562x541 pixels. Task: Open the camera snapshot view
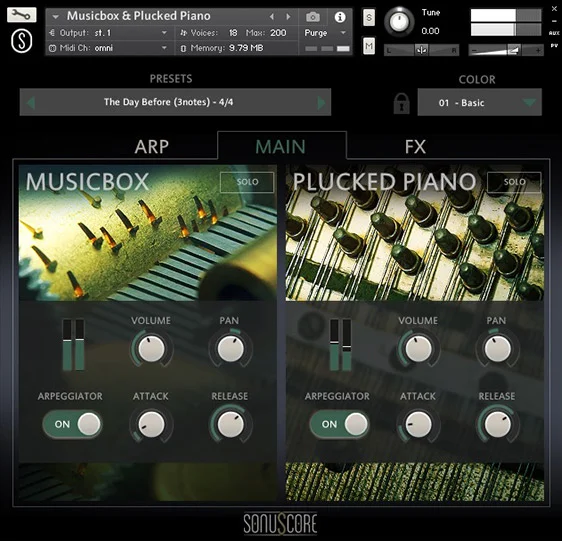click(x=313, y=17)
